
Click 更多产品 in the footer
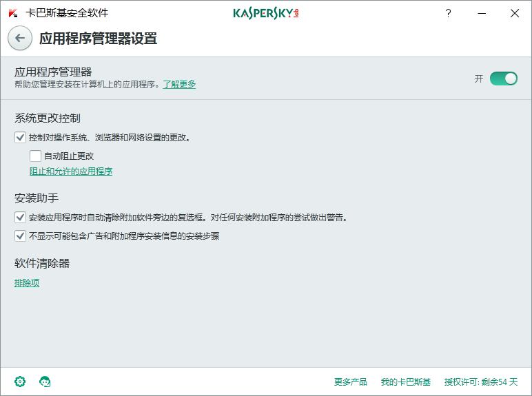(351, 382)
